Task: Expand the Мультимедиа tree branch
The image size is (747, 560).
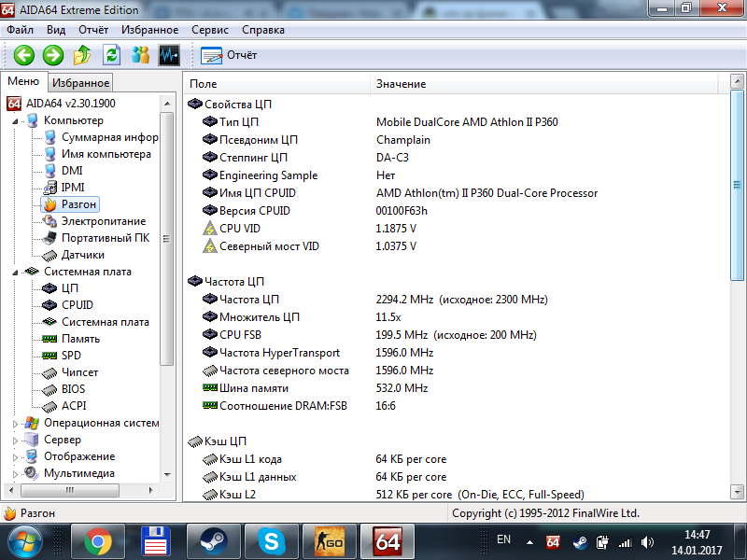Action: click(15, 474)
